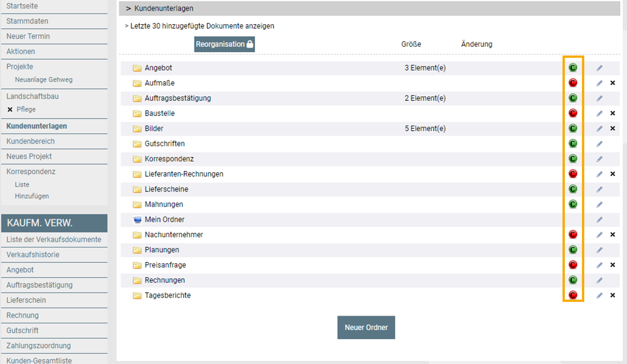Viewport: 627px width, 364px height.
Task: Select Liste der Verkaufsdokumente menu item
Action: point(54,239)
